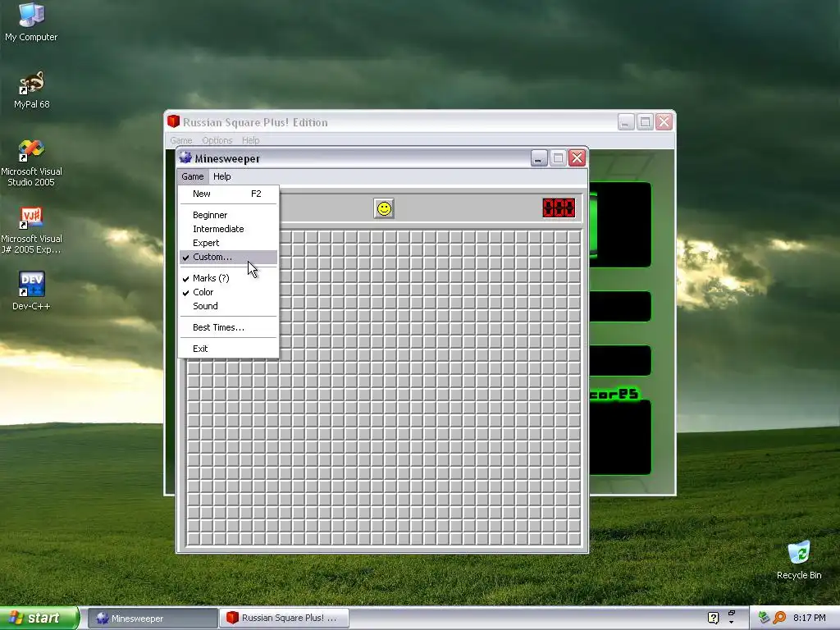Minimize the Minesweeper window
The width and height of the screenshot is (840, 630).
539,158
